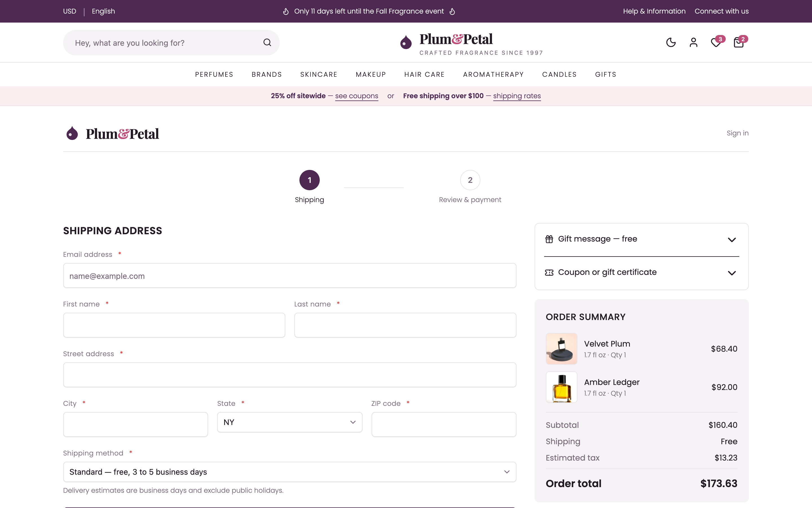Viewport: 812px width, 508px height.
Task: Open the State dropdown showing NY
Action: pos(290,422)
